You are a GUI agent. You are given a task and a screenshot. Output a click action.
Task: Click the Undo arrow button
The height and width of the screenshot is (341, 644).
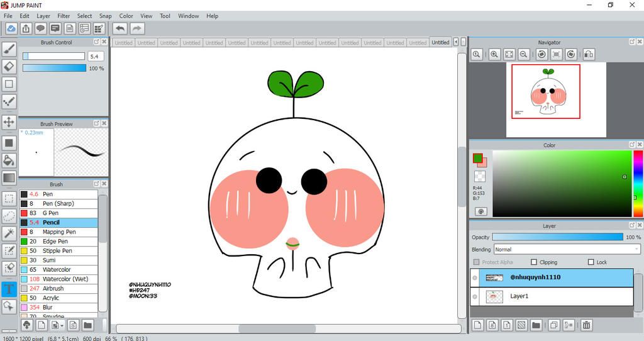coord(120,28)
